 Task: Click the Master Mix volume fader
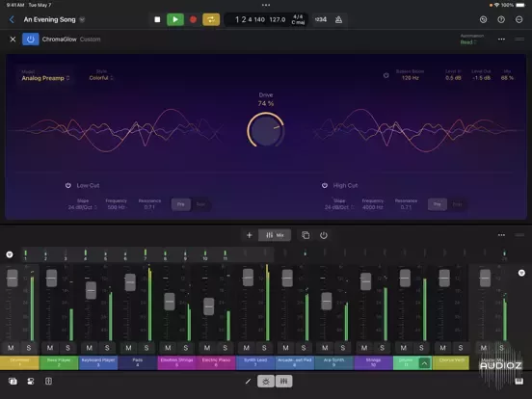[x=485, y=279]
